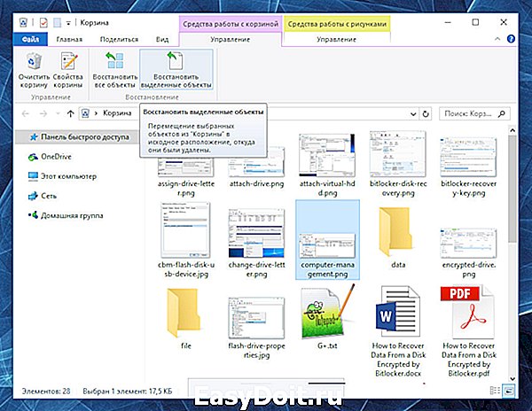The height and width of the screenshot is (411, 532).
Task: Select the encrypted-drive.png thumbnail
Action: [x=468, y=244]
